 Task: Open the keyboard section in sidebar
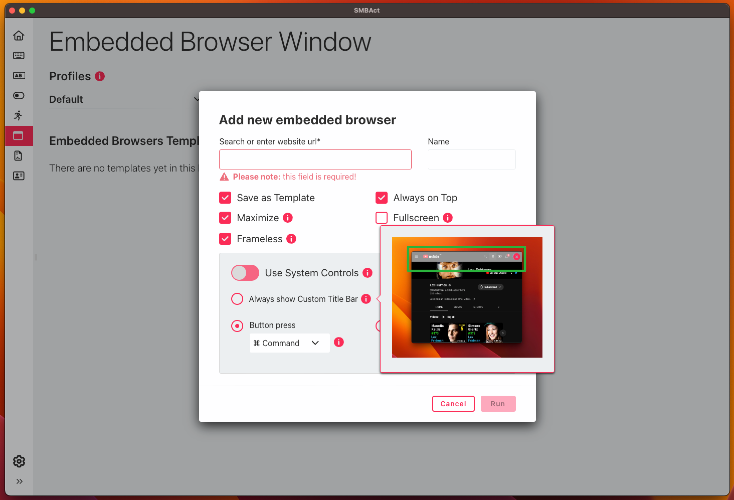point(19,56)
